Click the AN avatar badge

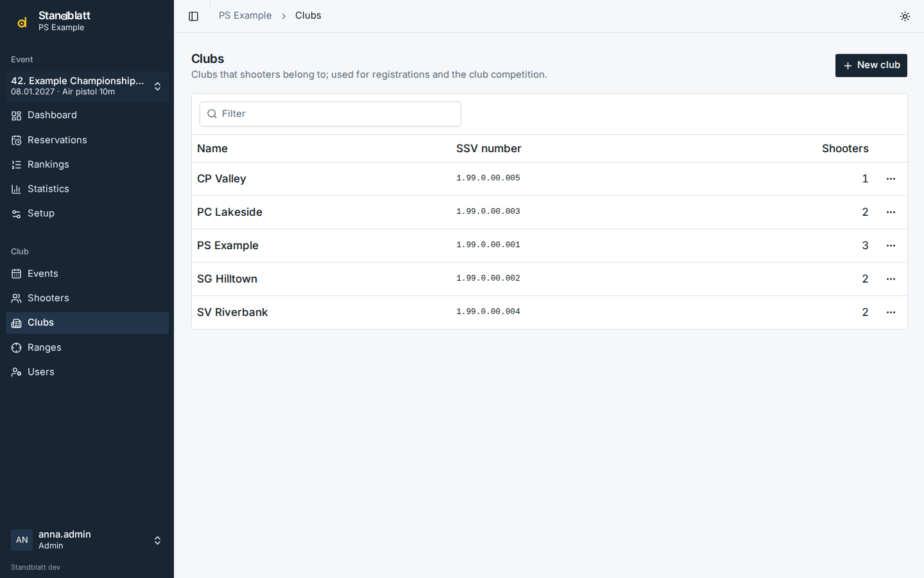22,540
